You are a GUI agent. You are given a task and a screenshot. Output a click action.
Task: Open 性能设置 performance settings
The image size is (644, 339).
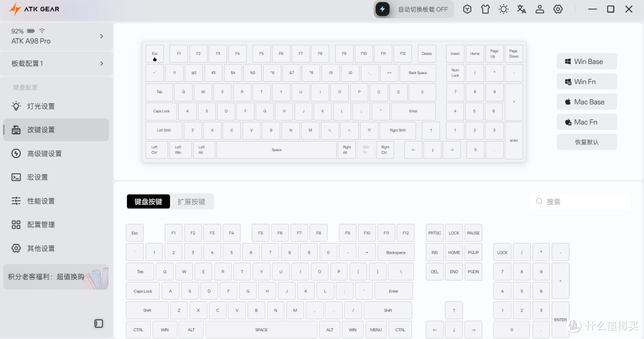(56, 201)
